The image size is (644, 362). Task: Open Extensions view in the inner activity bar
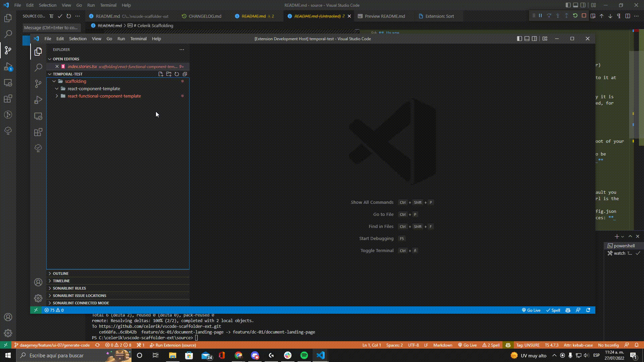pyautogui.click(x=38, y=132)
